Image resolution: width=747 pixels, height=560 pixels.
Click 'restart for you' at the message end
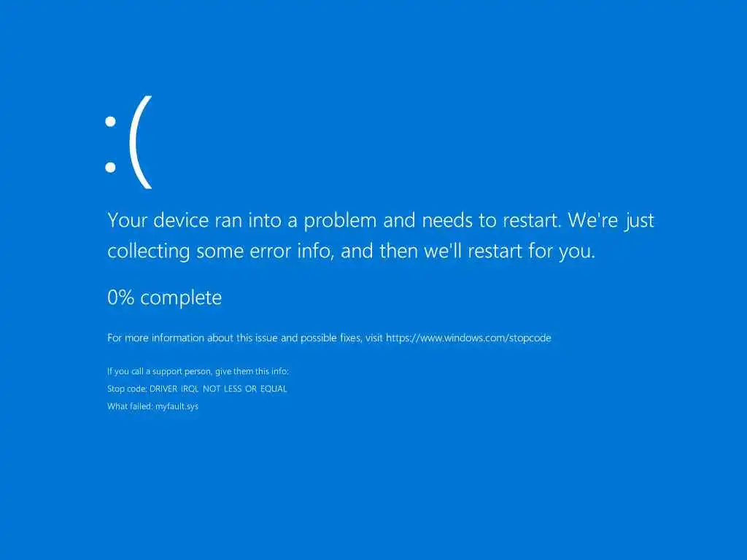tap(532, 251)
